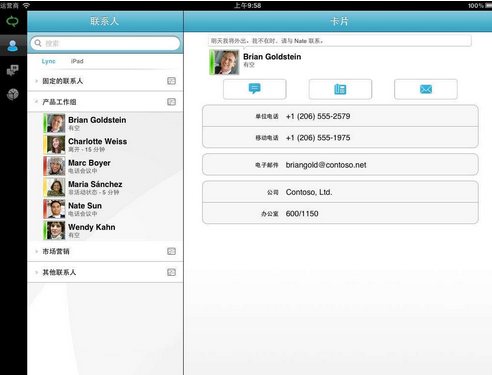Tap the 市场营销 group label
The image size is (492, 375).
(56, 251)
